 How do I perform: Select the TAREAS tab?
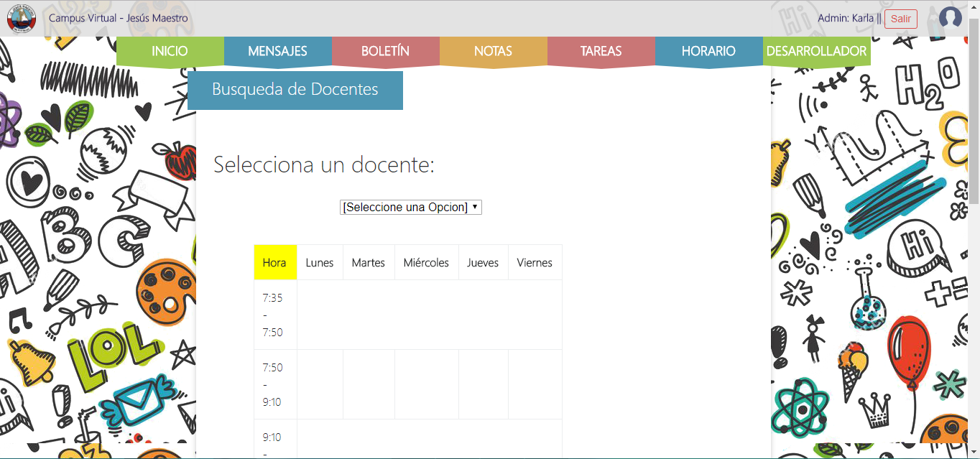(601, 51)
